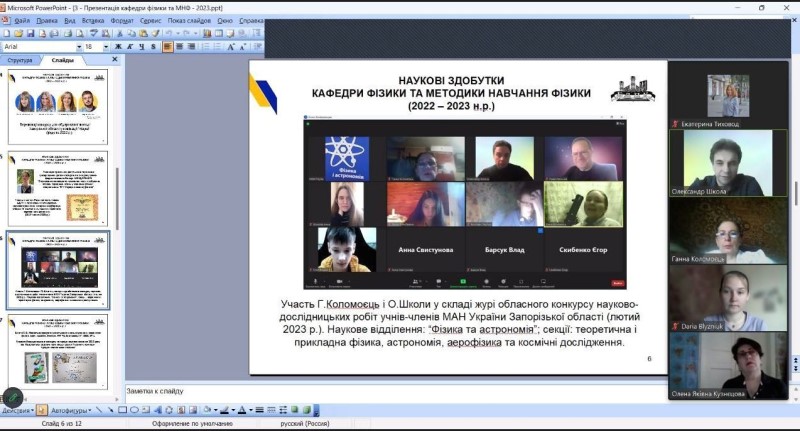800x431 pixels.
Task: Expand line color options arrow
Action: (233, 410)
